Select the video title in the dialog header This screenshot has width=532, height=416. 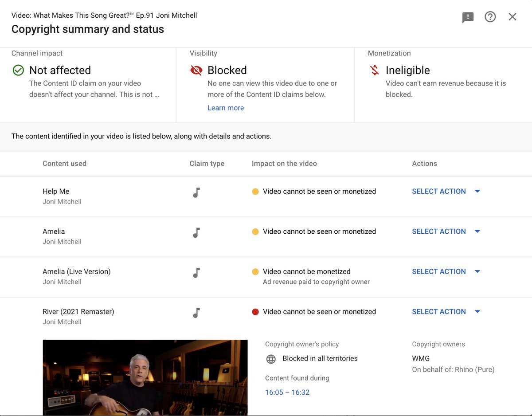click(104, 15)
